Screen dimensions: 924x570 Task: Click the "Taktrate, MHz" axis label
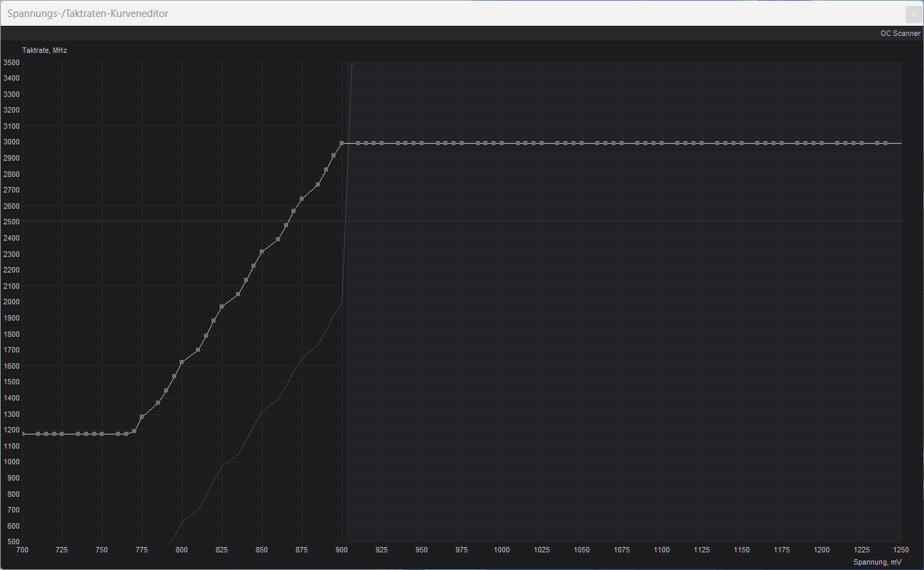coord(45,50)
